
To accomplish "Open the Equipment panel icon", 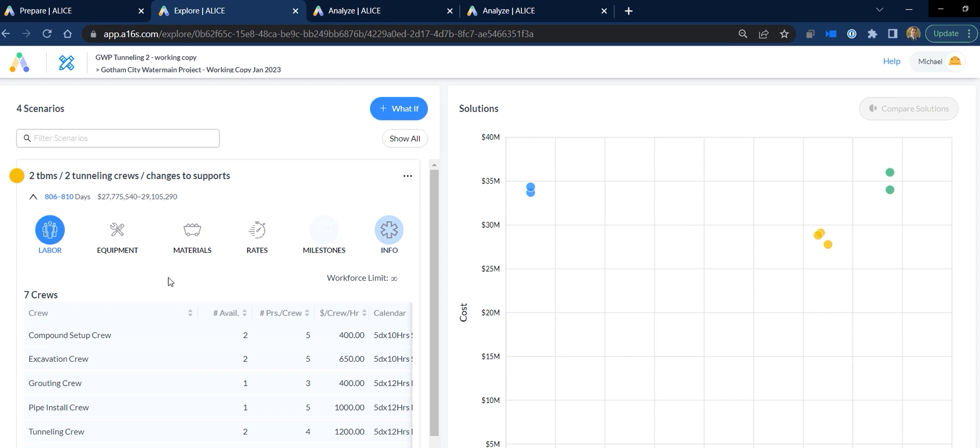I will (117, 230).
